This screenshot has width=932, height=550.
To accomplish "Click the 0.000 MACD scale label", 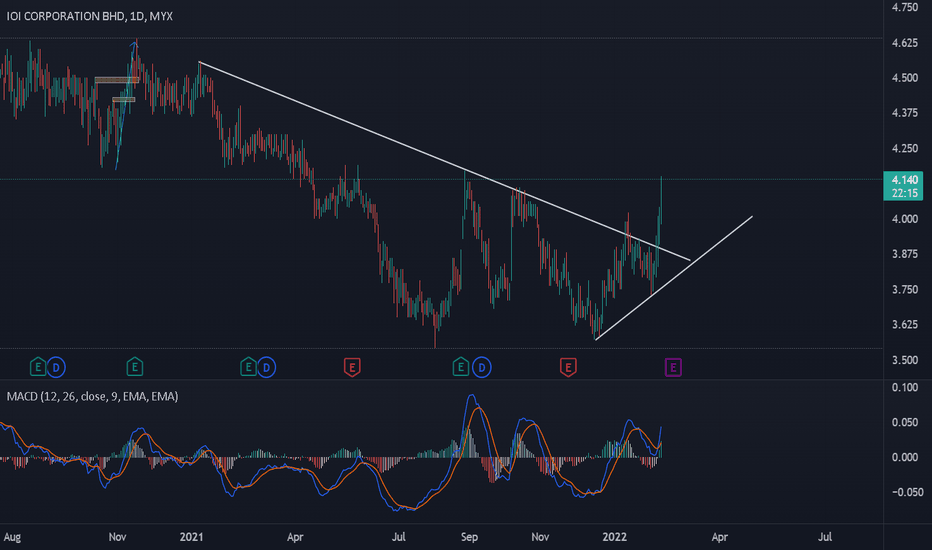I will tap(905, 457).
